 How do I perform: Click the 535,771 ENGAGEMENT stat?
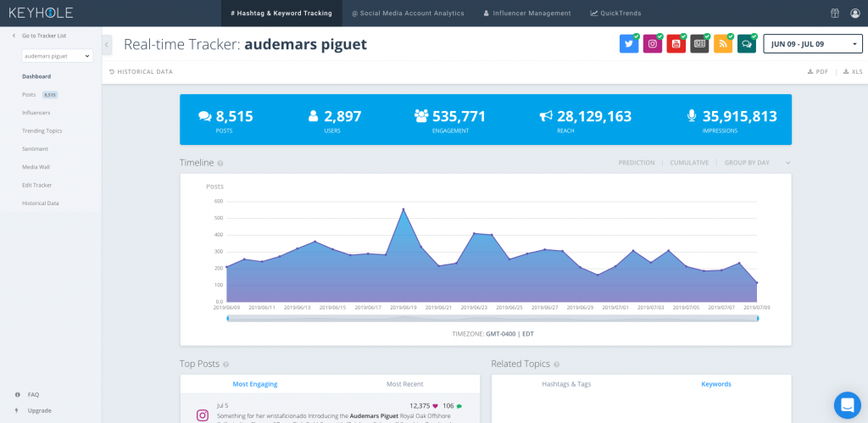(x=450, y=121)
